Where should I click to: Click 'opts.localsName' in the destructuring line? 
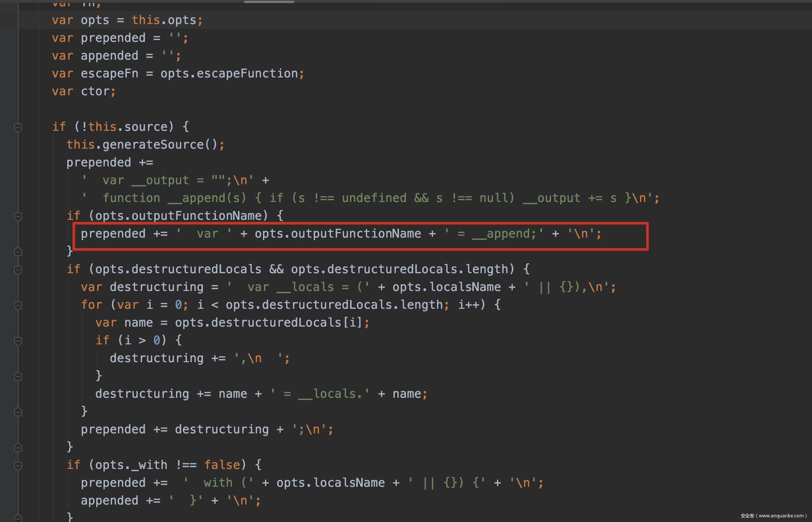(446, 287)
